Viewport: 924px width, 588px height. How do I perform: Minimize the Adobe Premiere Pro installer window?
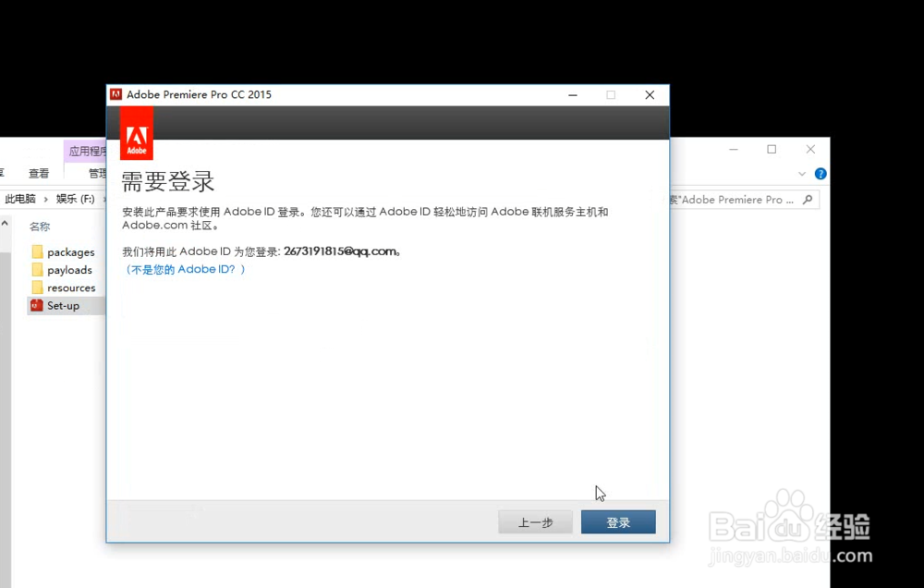click(573, 95)
